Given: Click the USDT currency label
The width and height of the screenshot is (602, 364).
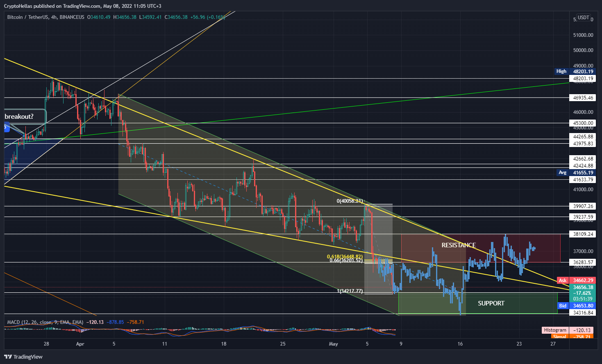Looking at the screenshot, I should point(583,18).
